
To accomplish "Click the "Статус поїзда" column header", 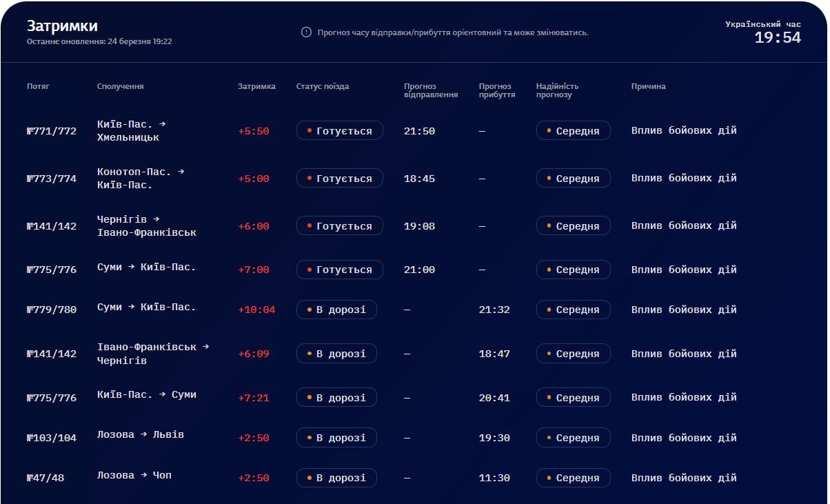I will click(322, 86).
